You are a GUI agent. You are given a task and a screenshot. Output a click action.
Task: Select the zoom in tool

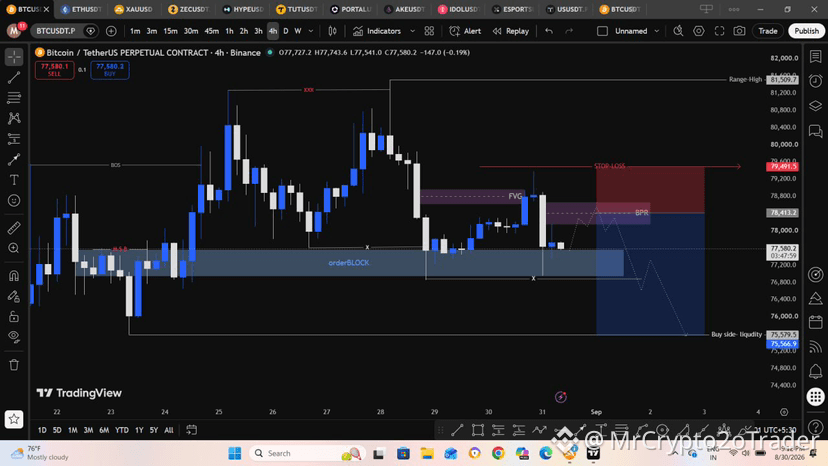tap(14, 248)
